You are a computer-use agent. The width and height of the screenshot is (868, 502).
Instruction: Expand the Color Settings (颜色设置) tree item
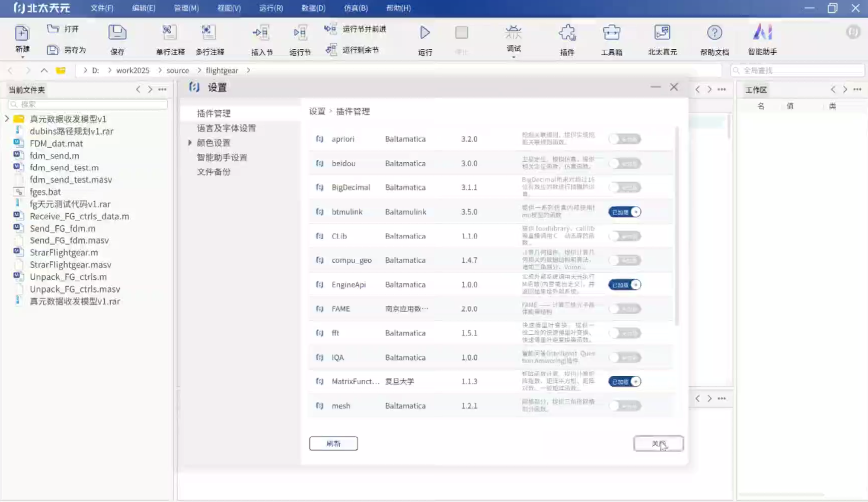tap(190, 143)
